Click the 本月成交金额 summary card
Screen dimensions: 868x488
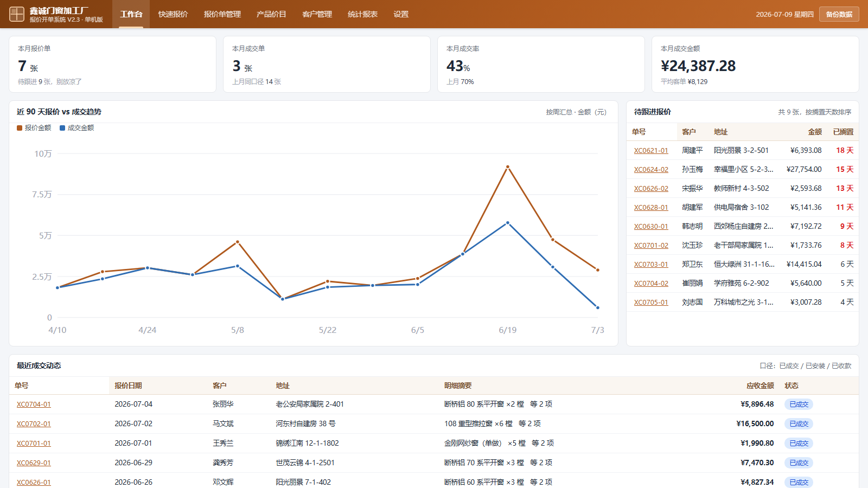click(755, 65)
